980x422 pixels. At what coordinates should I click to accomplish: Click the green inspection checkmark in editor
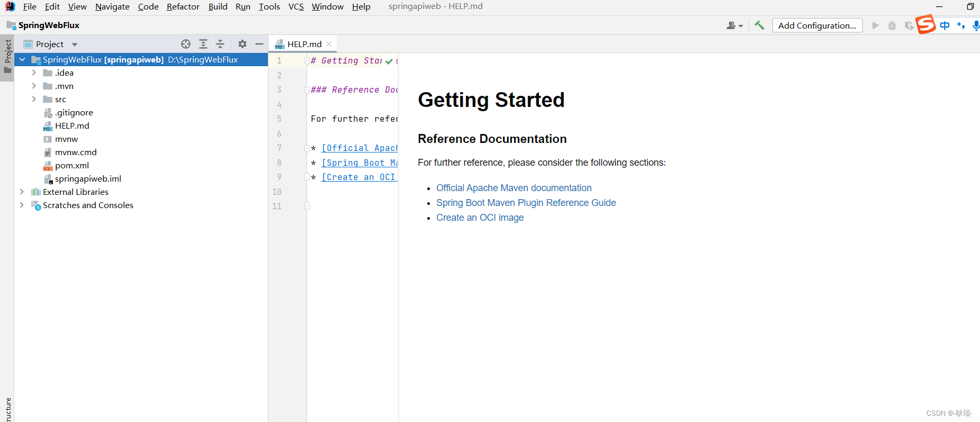(x=389, y=61)
